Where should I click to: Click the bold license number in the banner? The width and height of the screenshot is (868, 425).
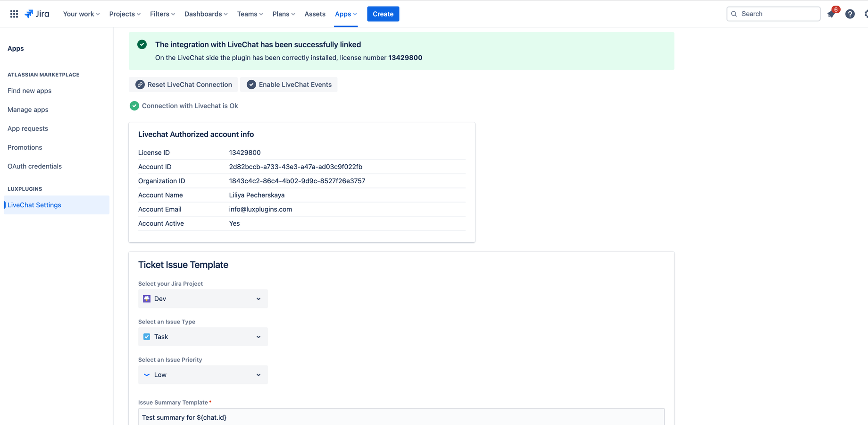pos(405,58)
